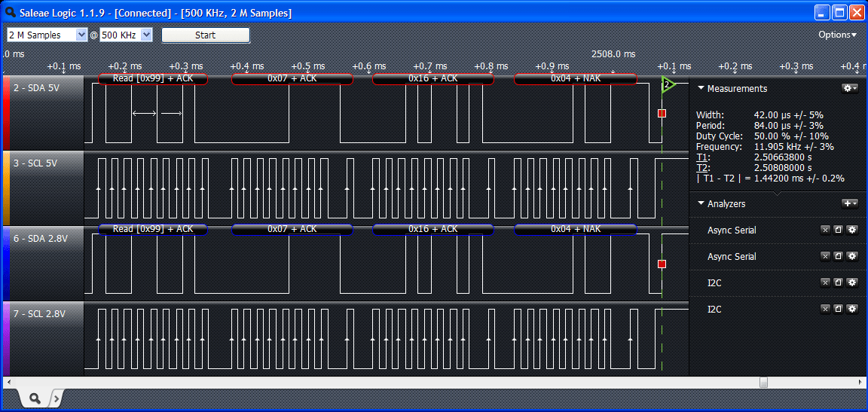Select the magnifier capture tab
The image size is (868, 412).
click(x=35, y=397)
